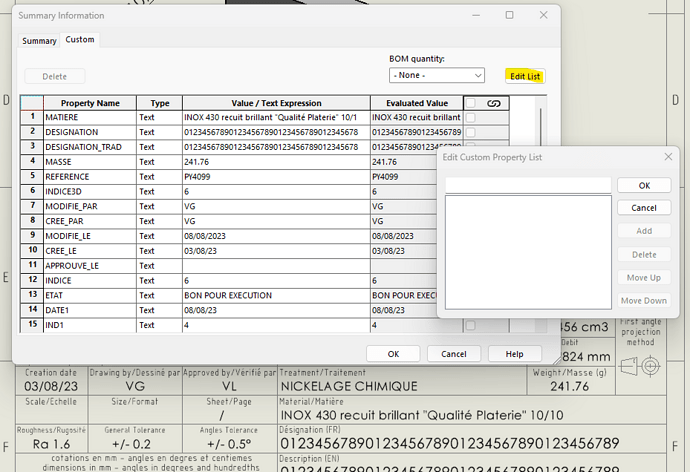
Task: Click the ETAT value BON POUR EXECUTION
Action: click(x=276, y=296)
